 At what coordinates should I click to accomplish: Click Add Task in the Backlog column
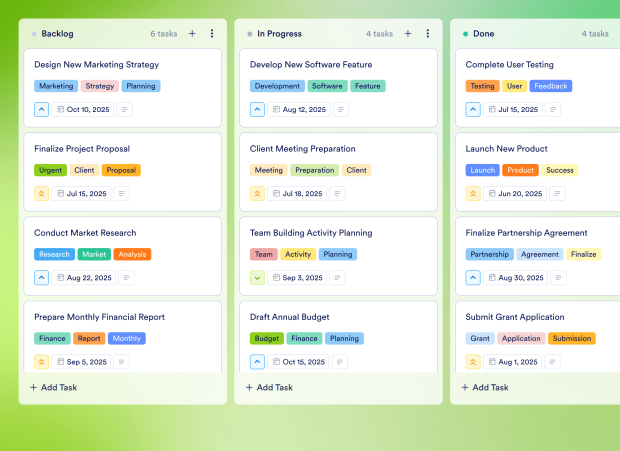(x=53, y=387)
